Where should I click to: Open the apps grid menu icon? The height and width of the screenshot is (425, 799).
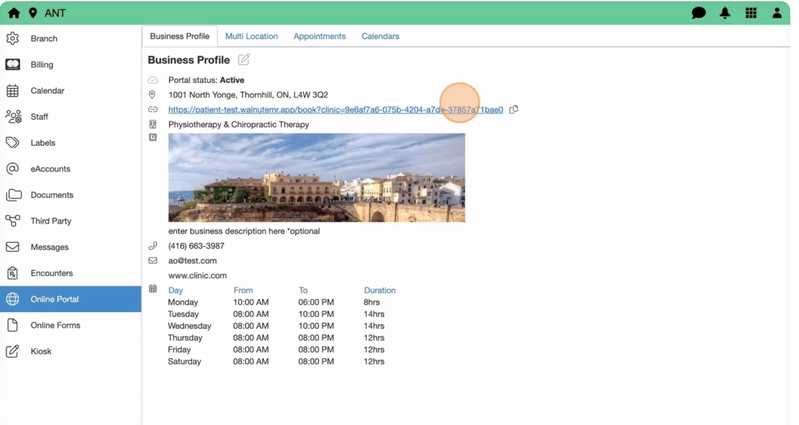[x=751, y=13]
